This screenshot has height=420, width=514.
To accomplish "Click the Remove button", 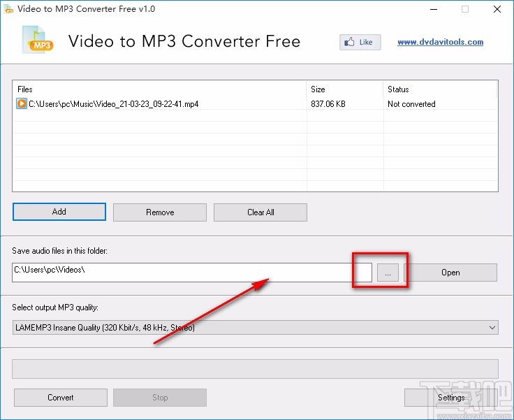I will click(x=160, y=212).
